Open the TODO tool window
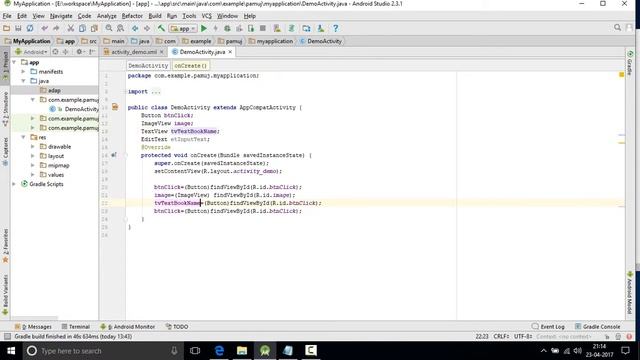 (x=177, y=327)
